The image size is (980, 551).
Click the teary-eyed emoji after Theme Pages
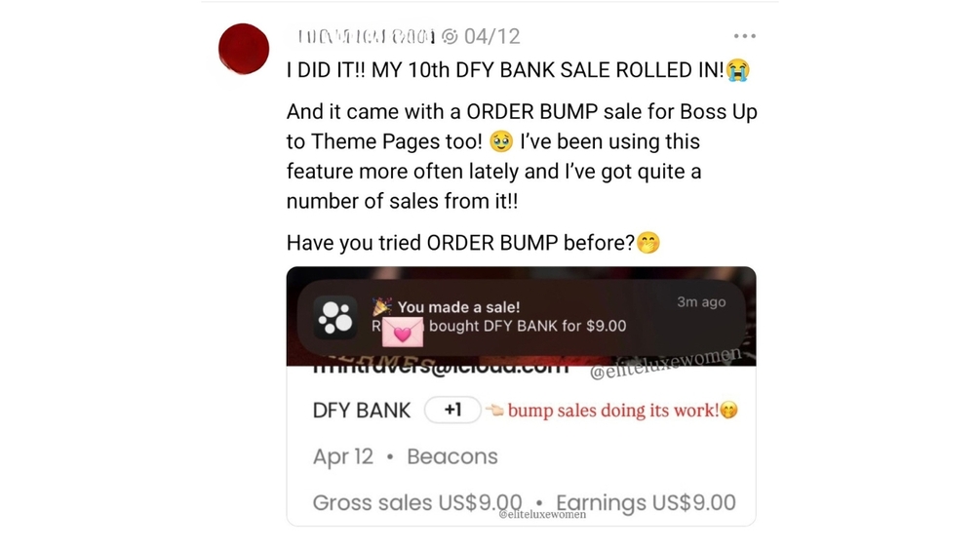(501, 141)
